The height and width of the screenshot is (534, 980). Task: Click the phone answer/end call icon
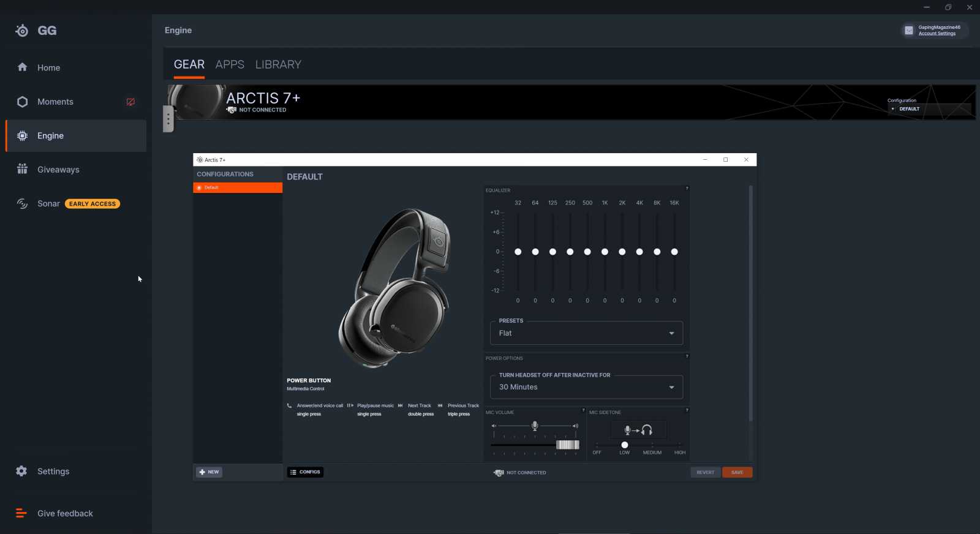290,405
